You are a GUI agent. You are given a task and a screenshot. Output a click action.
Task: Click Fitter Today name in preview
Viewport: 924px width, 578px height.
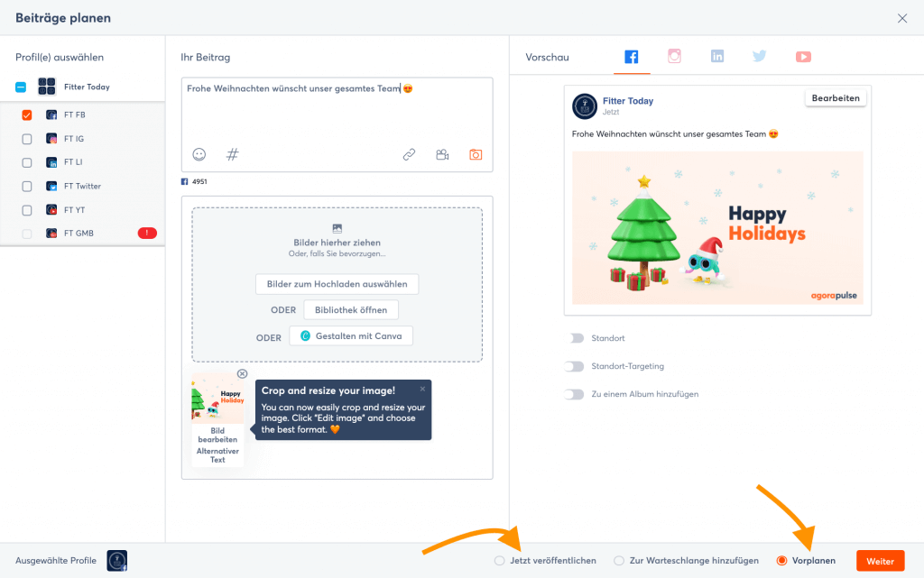pos(628,101)
